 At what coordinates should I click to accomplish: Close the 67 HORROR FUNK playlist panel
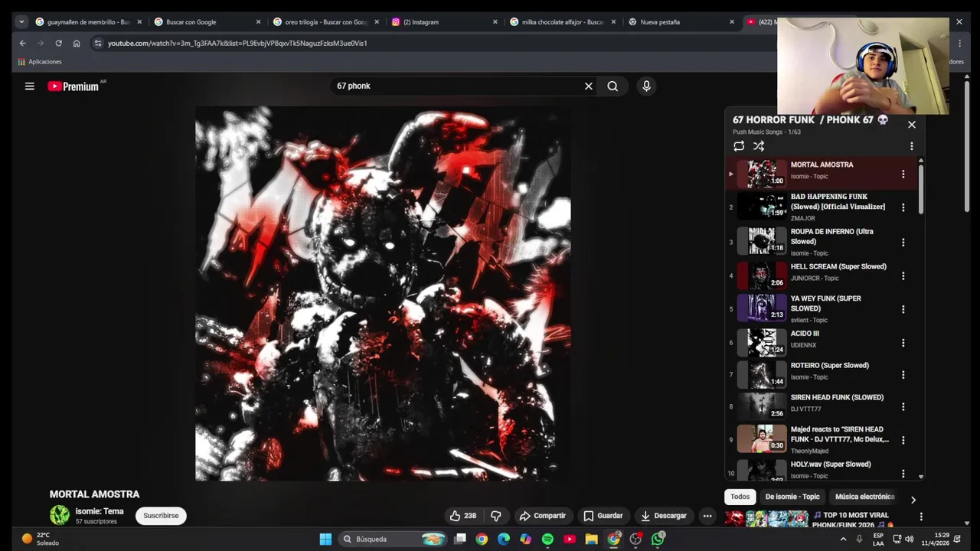tap(911, 124)
